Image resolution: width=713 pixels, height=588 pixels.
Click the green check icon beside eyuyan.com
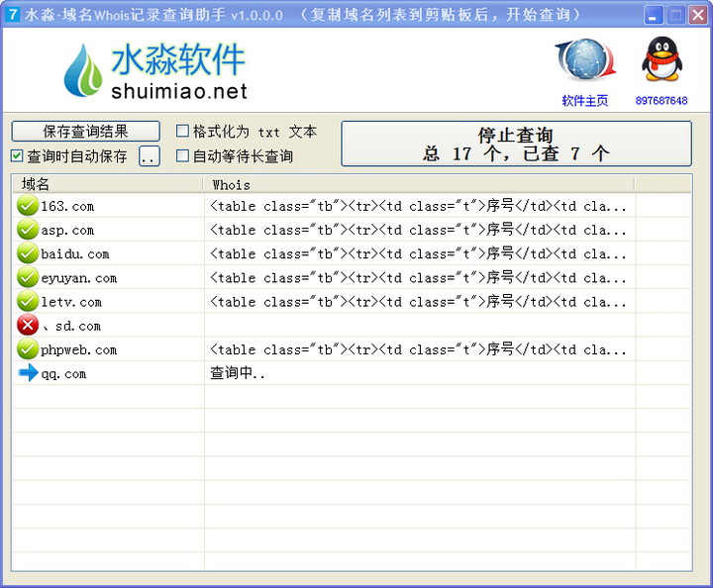[28, 277]
